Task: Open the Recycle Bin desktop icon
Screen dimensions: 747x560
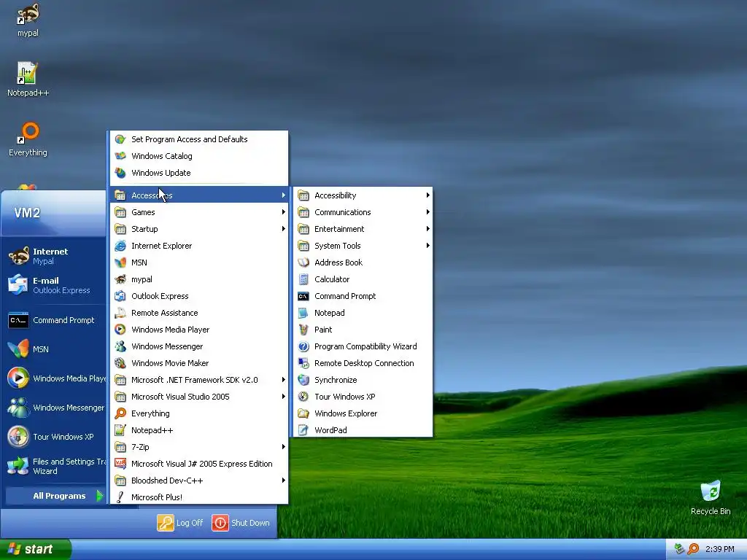Action: click(x=711, y=491)
